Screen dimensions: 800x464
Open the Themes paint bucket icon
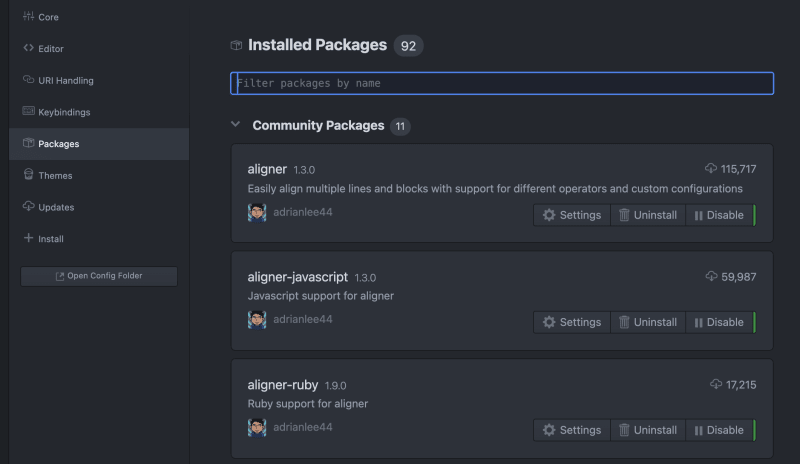[28, 175]
